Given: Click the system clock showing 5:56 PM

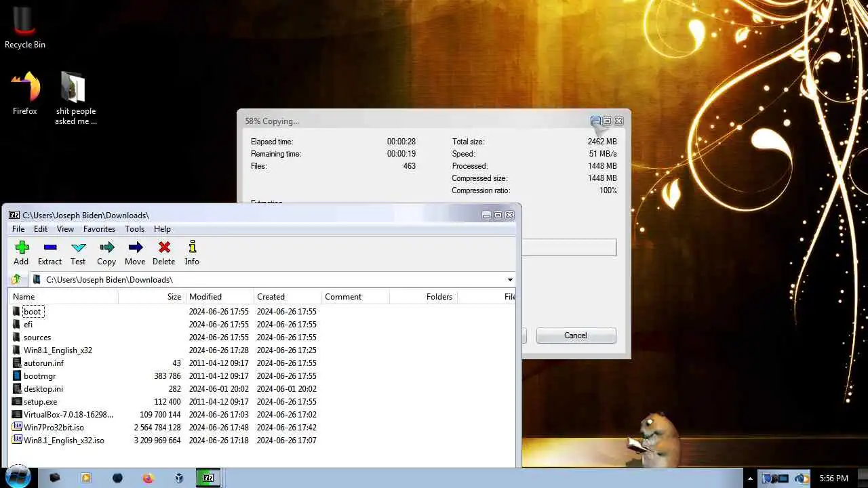Looking at the screenshot, I should pos(833,479).
